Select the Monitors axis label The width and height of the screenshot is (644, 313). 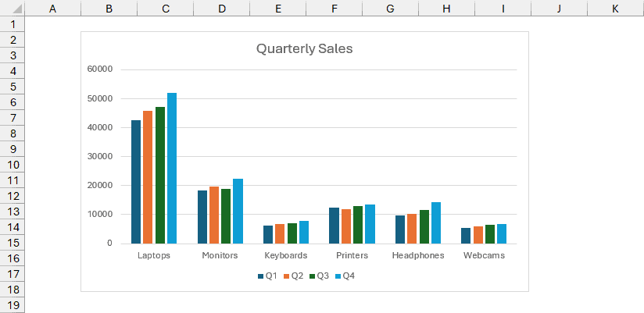click(220, 255)
